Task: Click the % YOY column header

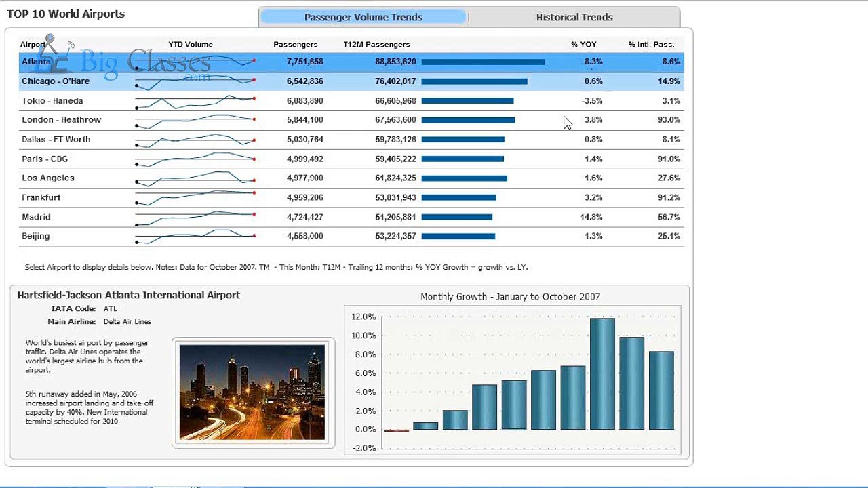Action: (583, 44)
